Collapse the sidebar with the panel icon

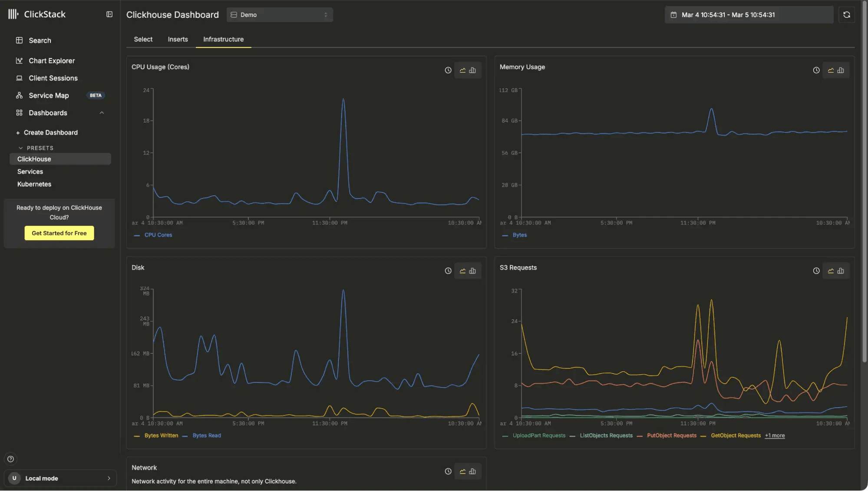click(109, 14)
